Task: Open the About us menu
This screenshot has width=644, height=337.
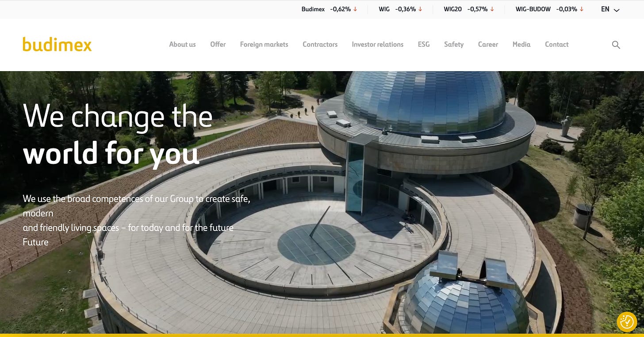Action: 182,44
